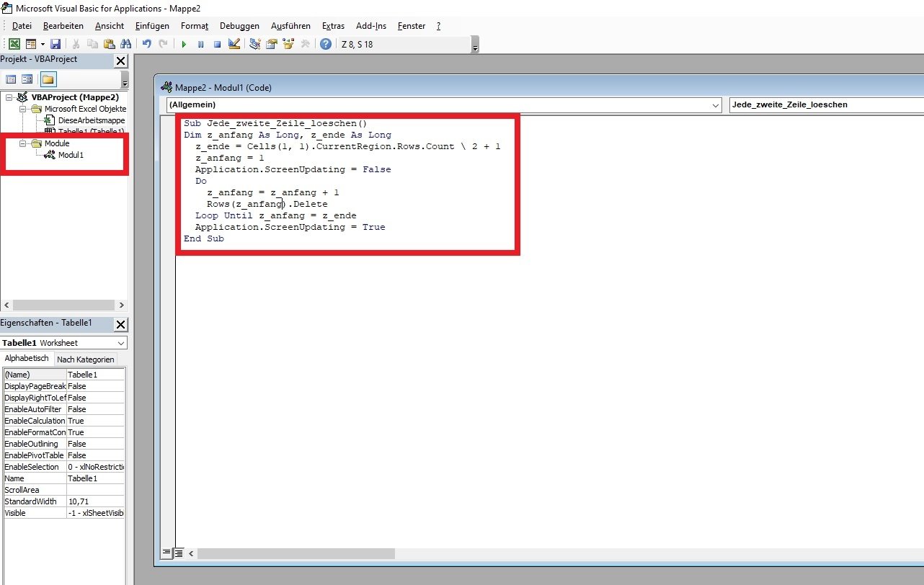Click View Code icon in Project panel
The image size is (924, 585).
[x=11, y=79]
